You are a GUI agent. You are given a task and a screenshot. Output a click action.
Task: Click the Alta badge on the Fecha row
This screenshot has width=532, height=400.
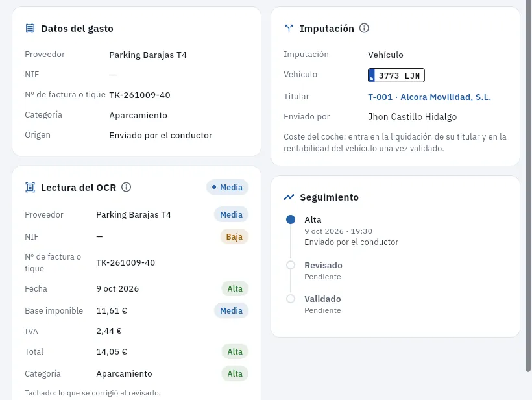tap(235, 288)
